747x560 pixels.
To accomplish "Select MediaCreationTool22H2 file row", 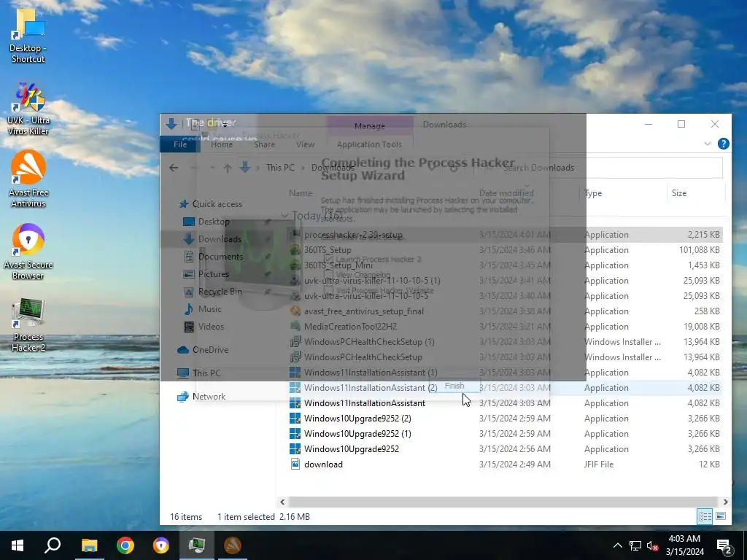I will (505, 326).
